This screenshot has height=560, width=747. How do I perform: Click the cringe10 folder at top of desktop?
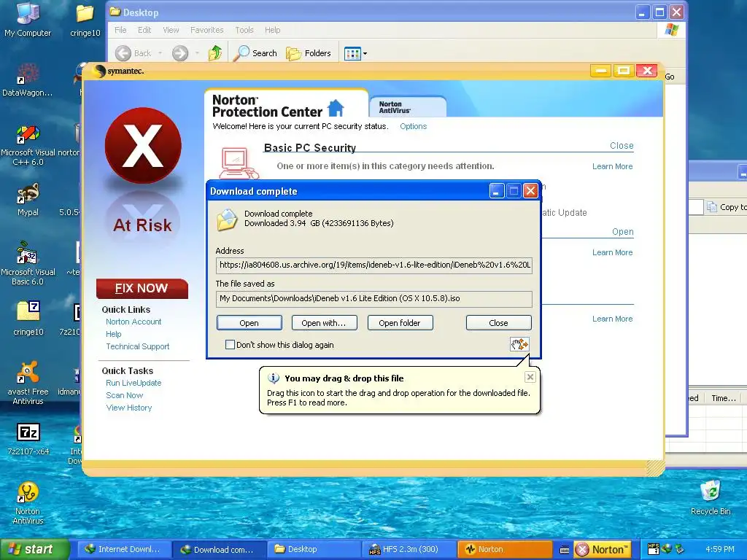[x=85, y=20]
